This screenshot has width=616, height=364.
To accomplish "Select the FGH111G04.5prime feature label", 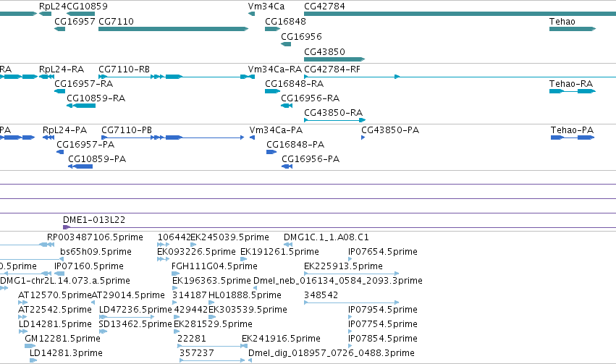I will (x=214, y=266).
